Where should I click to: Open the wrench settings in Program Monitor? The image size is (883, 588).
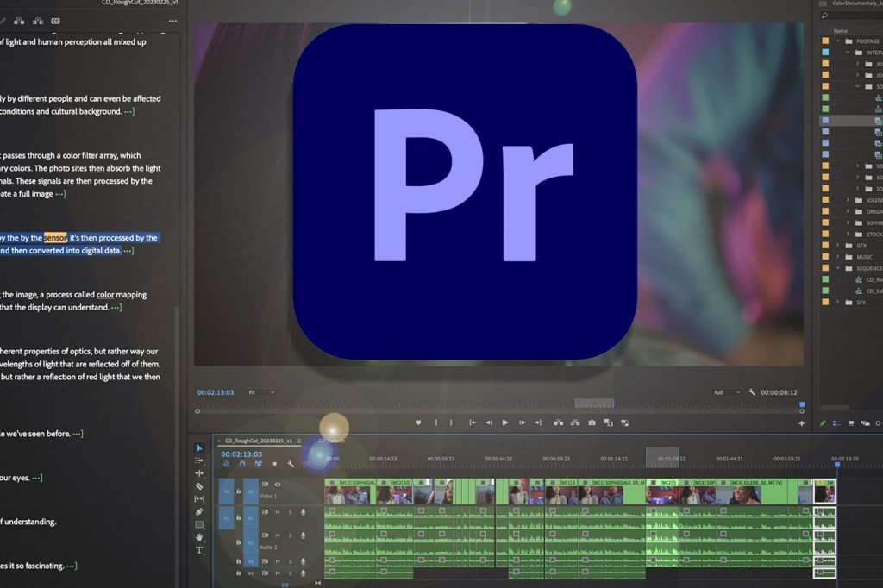point(752,392)
